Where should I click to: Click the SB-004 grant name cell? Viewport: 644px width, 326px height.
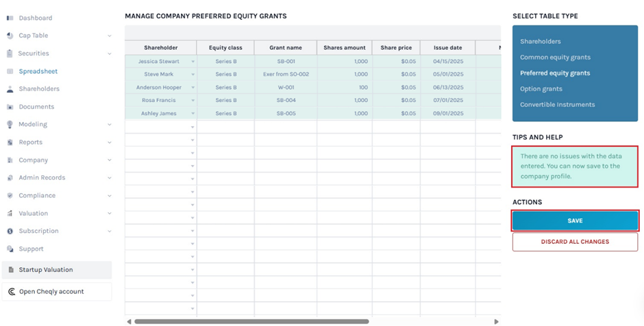tap(286, 101)
